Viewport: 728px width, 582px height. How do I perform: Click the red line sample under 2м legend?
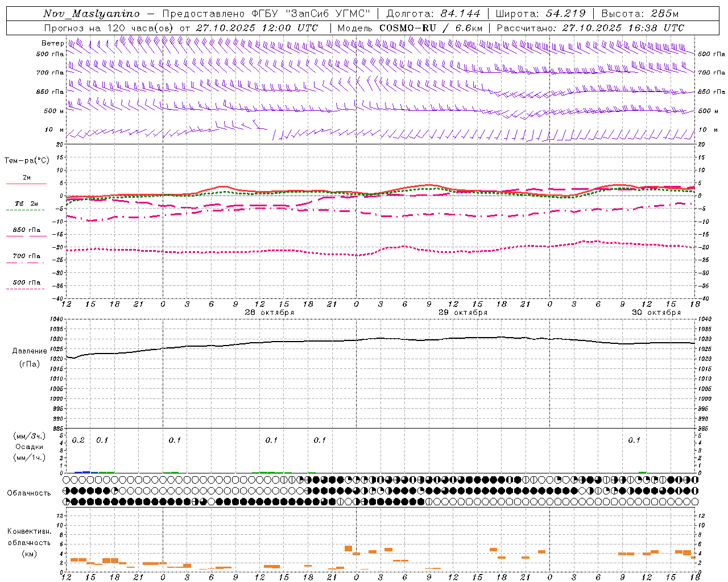pos(26,184)
